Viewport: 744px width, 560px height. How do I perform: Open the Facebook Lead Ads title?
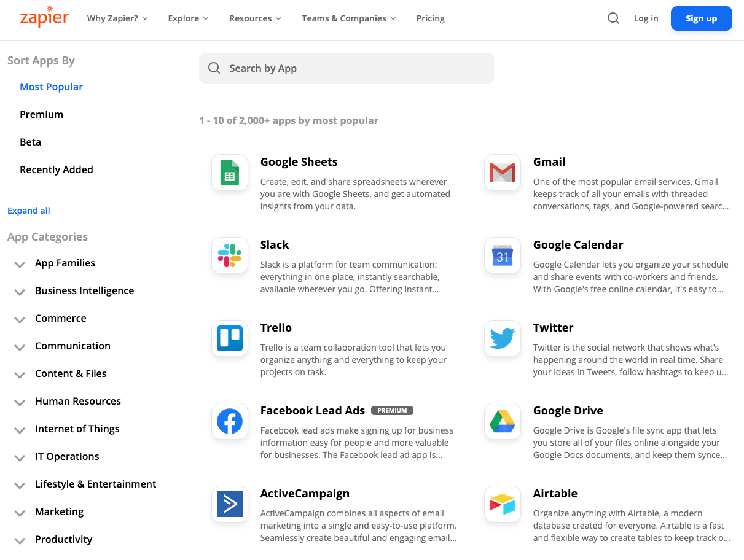tap(313, 411)
